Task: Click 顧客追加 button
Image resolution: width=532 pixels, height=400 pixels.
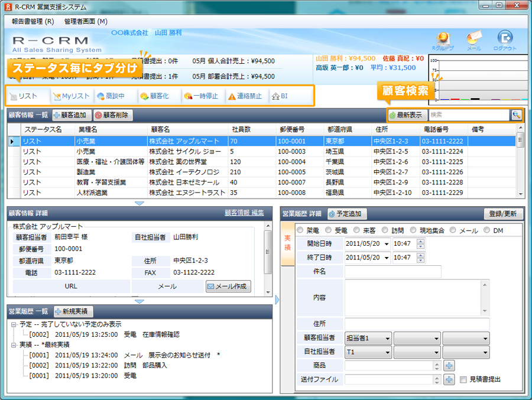Action: (72, 115)
